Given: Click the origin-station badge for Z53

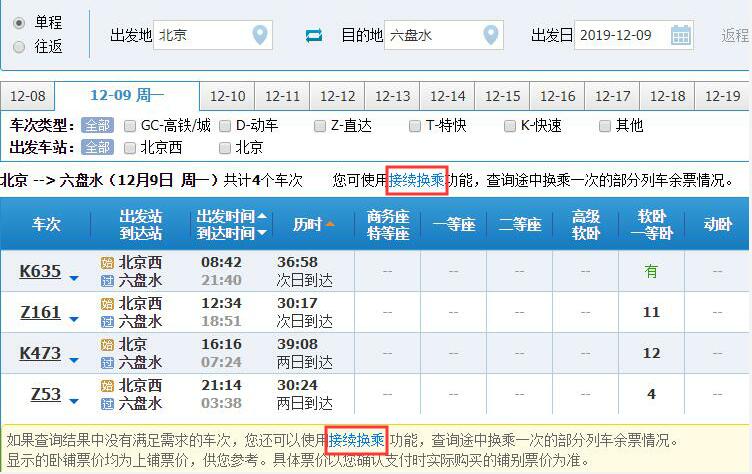Looking at the screenshot, I should pos(107,386).
